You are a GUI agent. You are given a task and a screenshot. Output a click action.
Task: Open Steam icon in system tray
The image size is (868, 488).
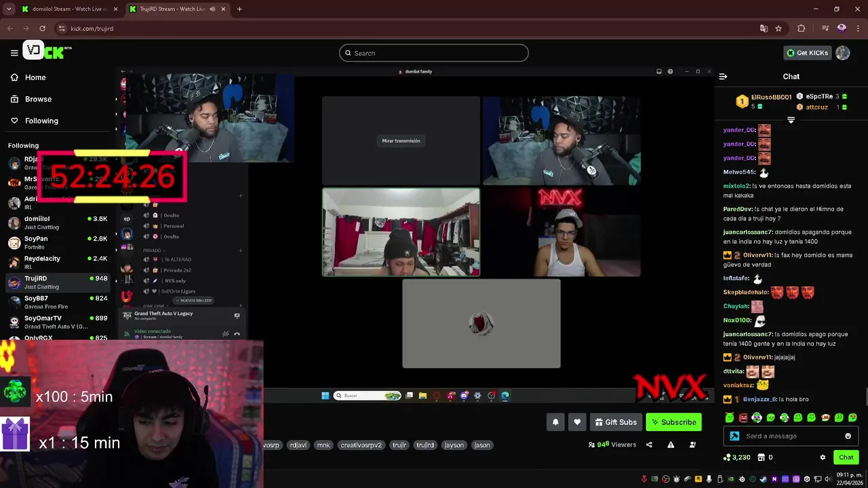[764, 479]
